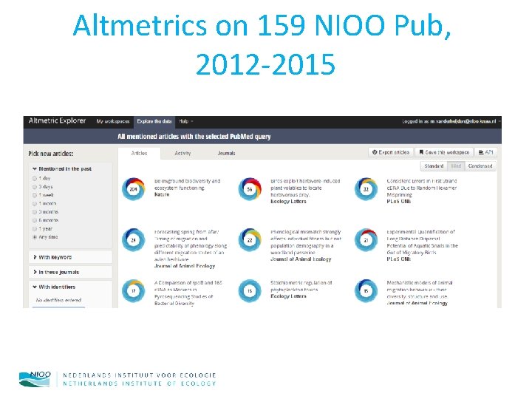Open the logged-in user account dropdown
The image size is (532, 399).
[x=451, y=121]
